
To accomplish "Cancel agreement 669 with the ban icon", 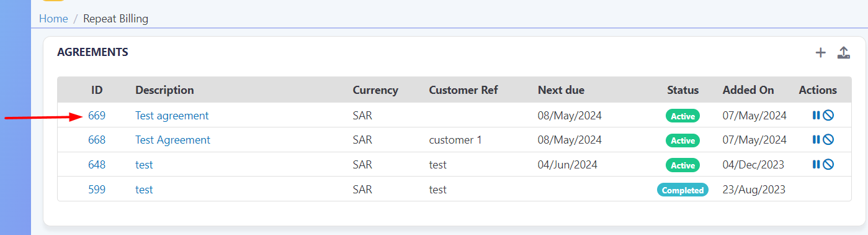I will tap(828, 115).
